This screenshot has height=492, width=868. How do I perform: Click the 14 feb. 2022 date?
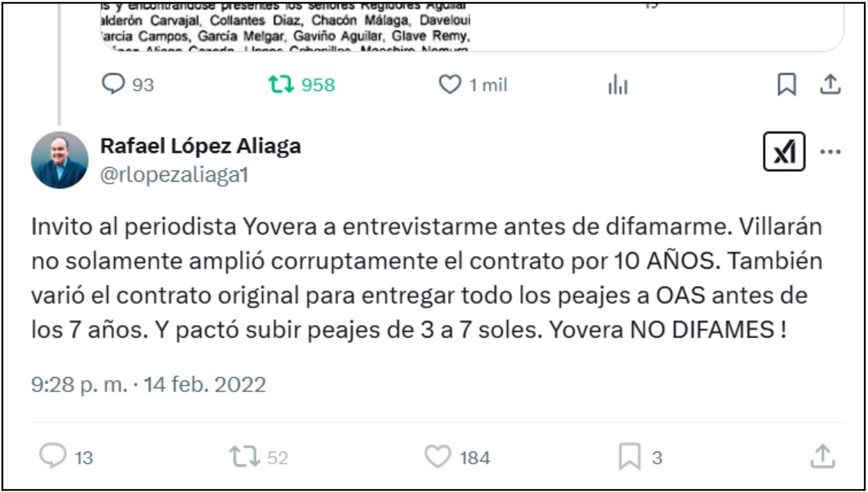coord(205,385)
